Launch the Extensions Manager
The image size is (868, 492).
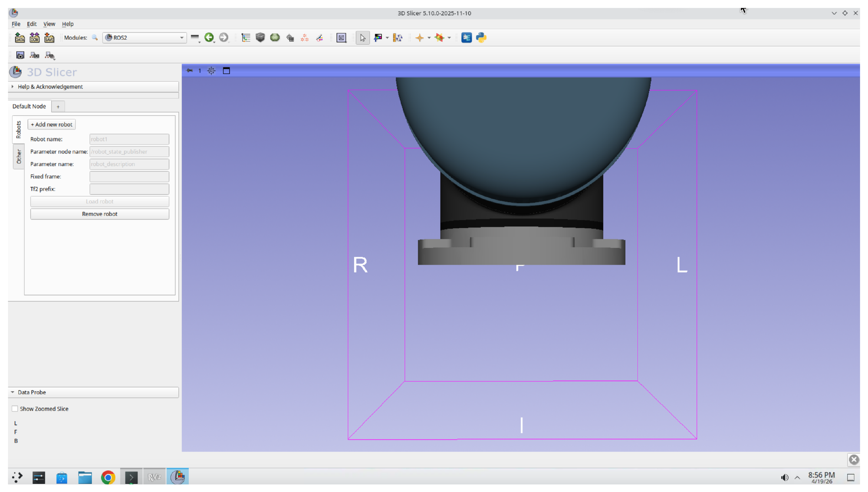(x=466, y=38)
